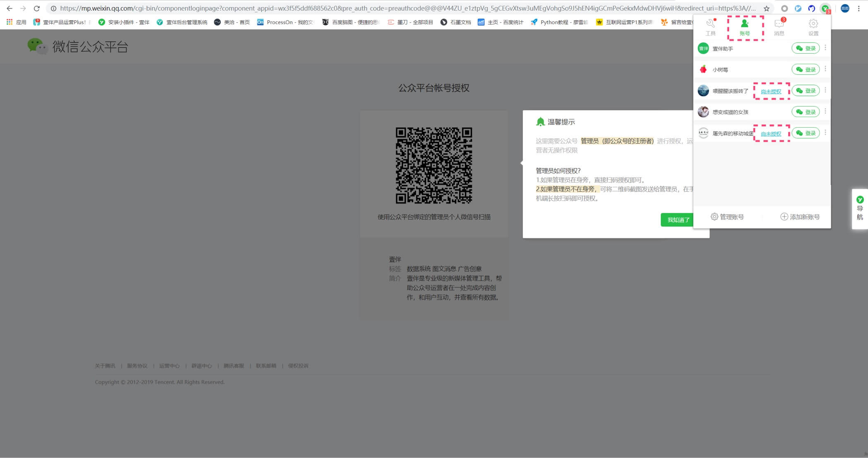Viewport: 868px width, 458px height.
Task: Click the authorization QR code
Action: pyautogui.click(x=434, y=165)
